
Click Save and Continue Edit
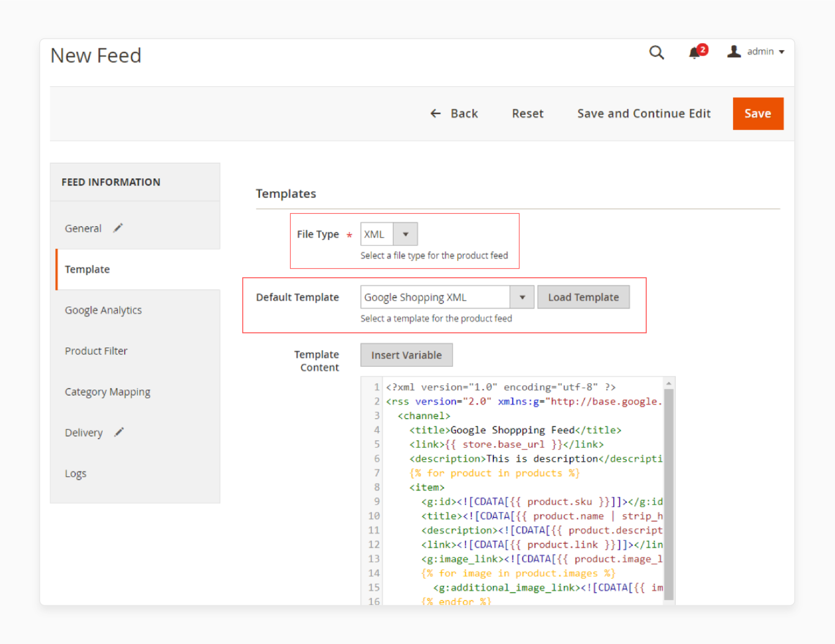tap(644, 114)
